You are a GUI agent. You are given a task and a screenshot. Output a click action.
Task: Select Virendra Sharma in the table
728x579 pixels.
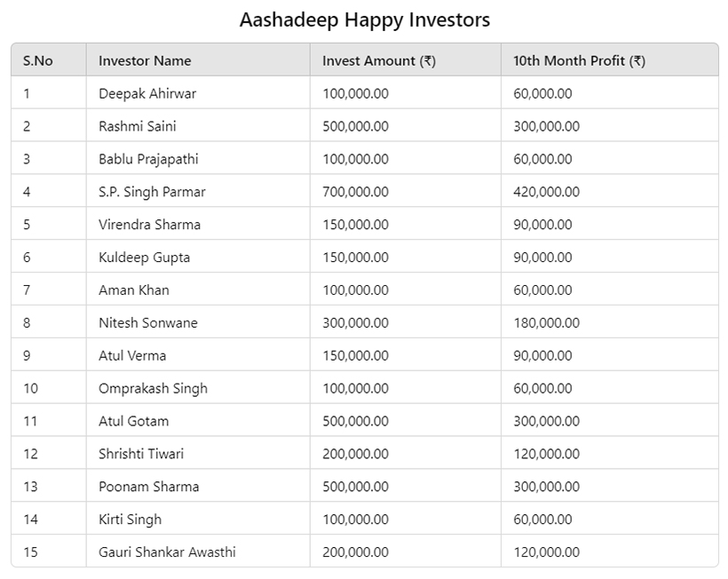[x=149, y=225]
